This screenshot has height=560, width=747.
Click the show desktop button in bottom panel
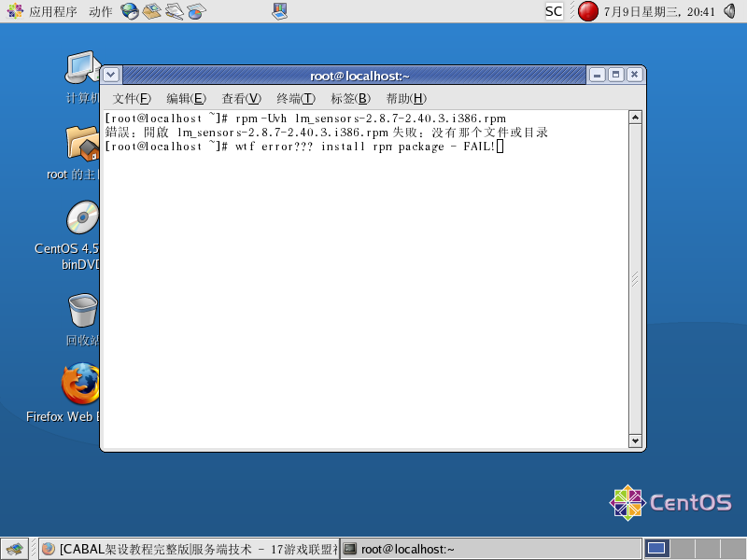(x=13, y=549)
